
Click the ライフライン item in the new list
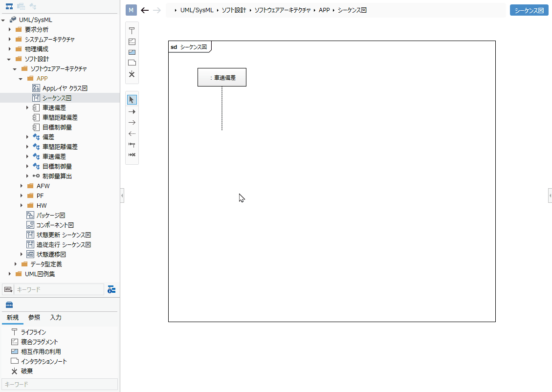(x=33, y=332)
